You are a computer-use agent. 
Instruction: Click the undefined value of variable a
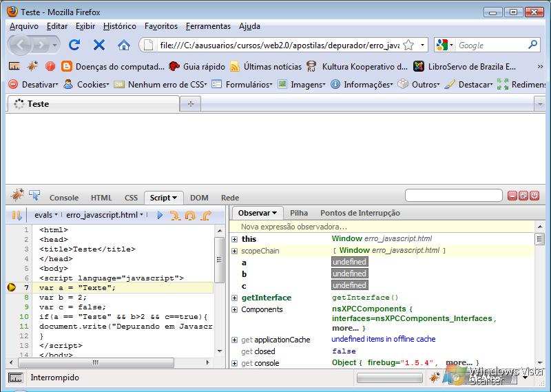(x=350, y=262)
